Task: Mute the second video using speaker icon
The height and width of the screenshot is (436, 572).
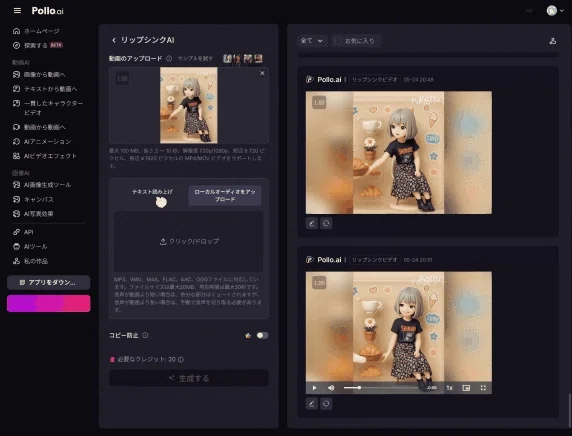Action: pos(331,388)
